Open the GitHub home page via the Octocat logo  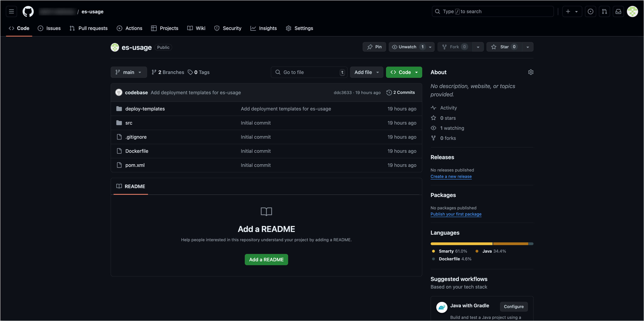click(x=28, y=11)
